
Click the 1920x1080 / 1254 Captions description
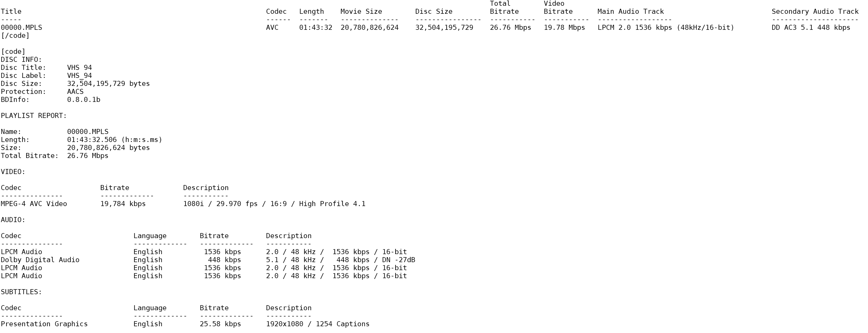tap(317, 324)
